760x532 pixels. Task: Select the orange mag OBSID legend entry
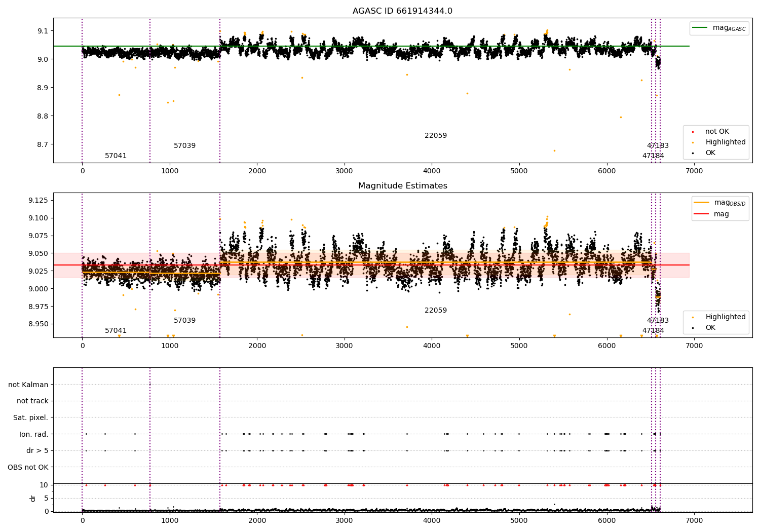pos(720,203)
